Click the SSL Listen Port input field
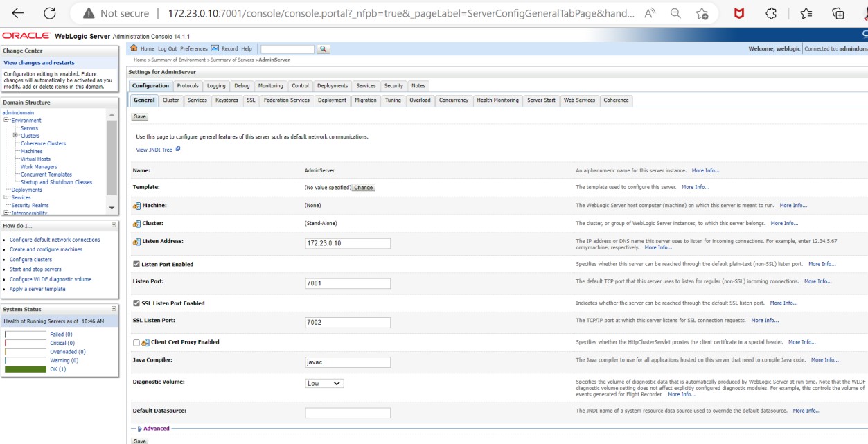868x444 pixels. point(348,323)
